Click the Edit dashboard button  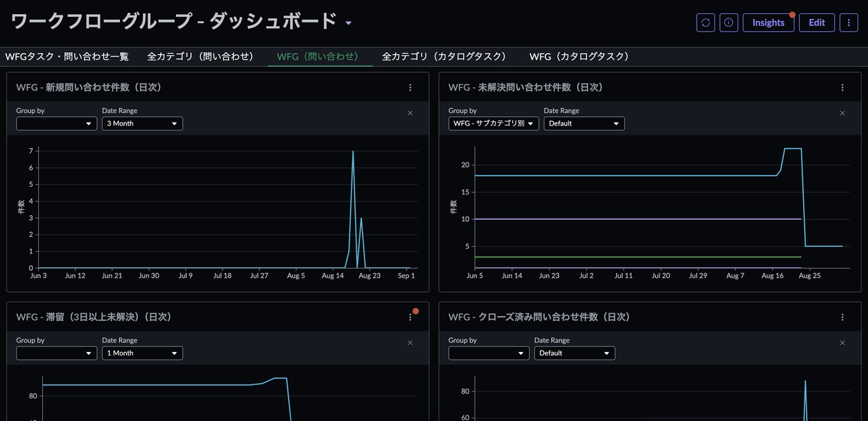pyautogui.click(x=817, y=23)
